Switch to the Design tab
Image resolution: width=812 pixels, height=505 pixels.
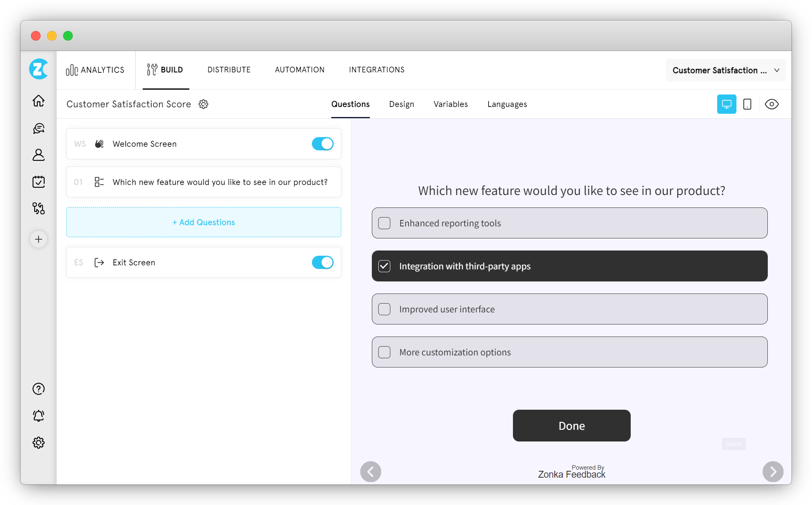point(401,104)
